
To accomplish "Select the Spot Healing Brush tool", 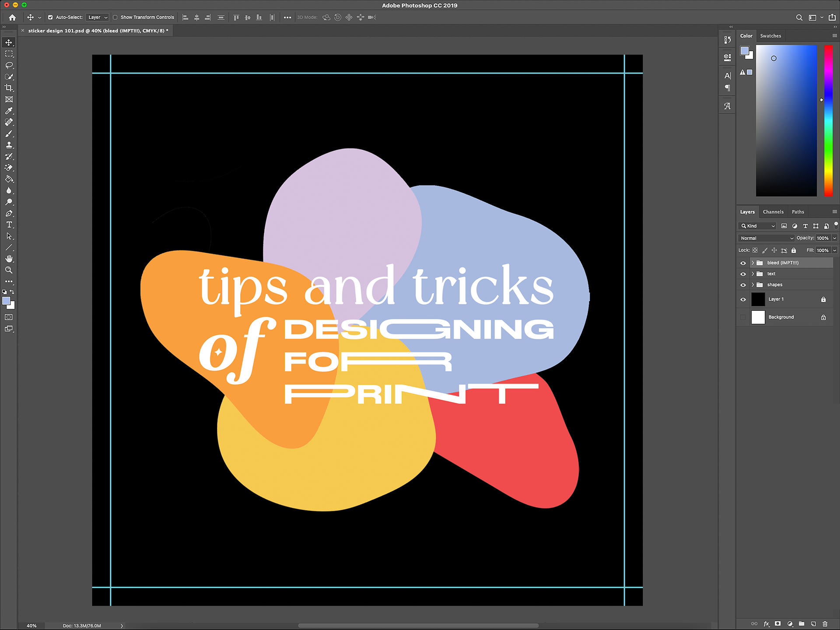I will point(9,122).
